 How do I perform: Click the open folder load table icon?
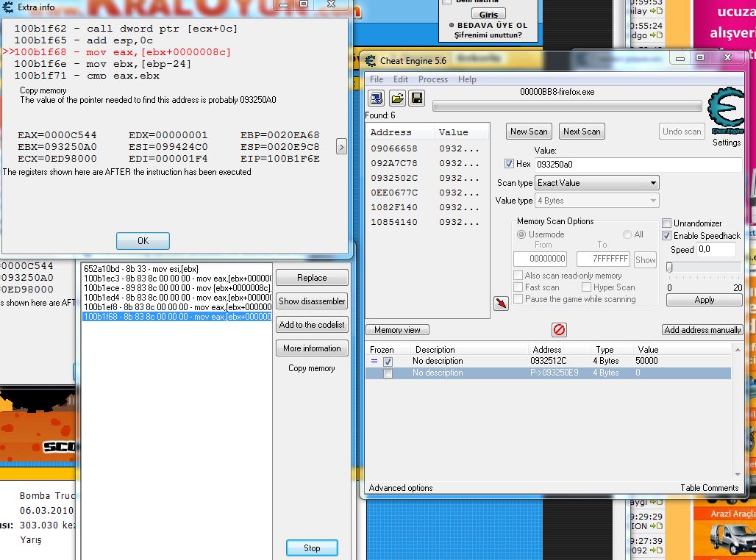point(397,98)
